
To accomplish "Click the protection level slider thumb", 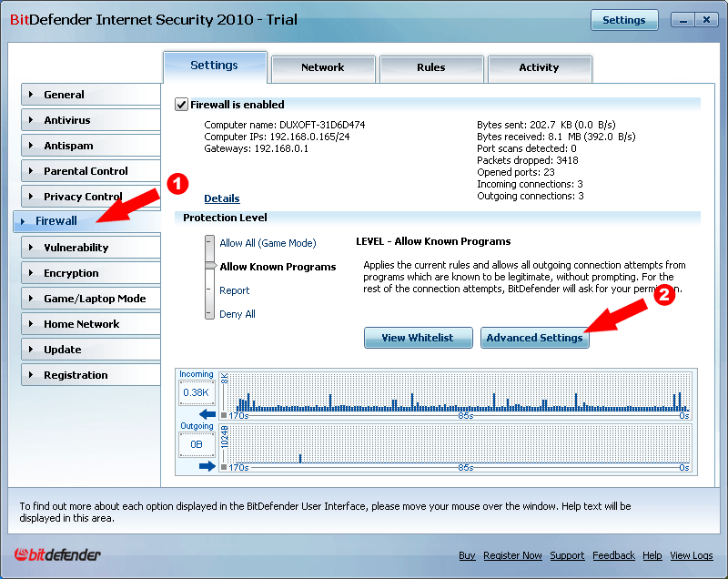I will point(210,266).
